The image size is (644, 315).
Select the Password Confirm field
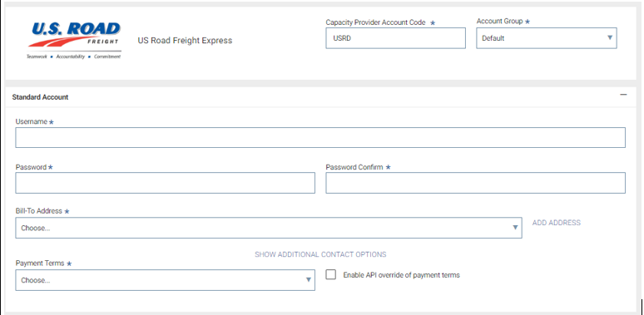pyautogui.click(x=476, y=183)
